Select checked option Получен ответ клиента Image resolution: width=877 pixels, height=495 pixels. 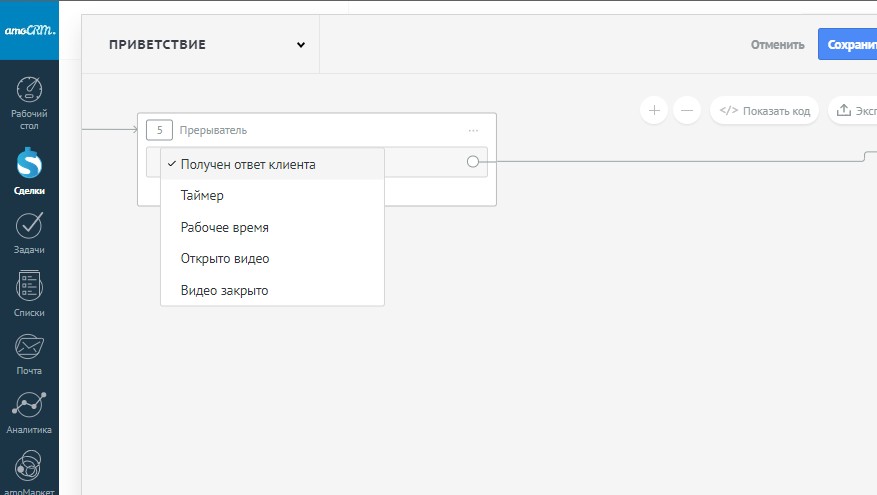coord(248,165)
